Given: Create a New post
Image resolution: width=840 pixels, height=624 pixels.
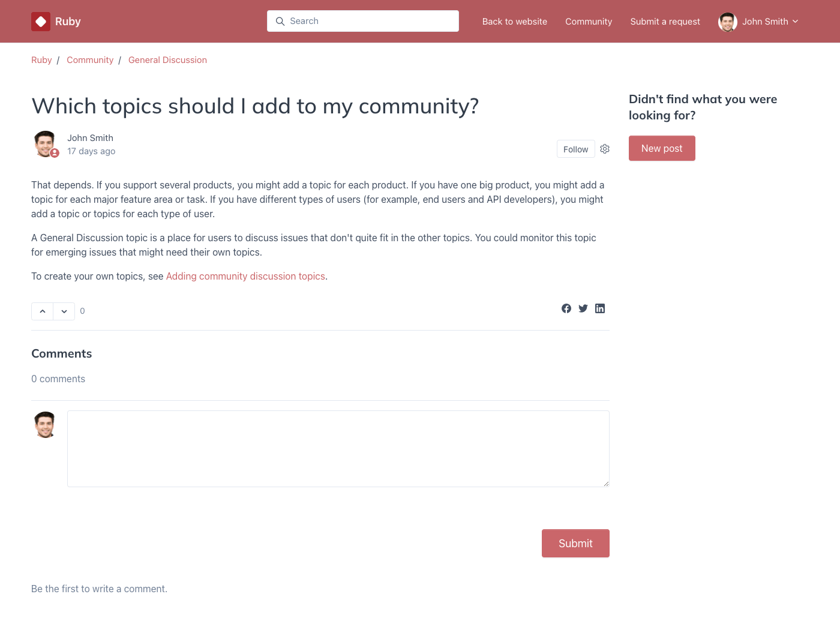Looking at the screenshot, I should pos(662,148).
